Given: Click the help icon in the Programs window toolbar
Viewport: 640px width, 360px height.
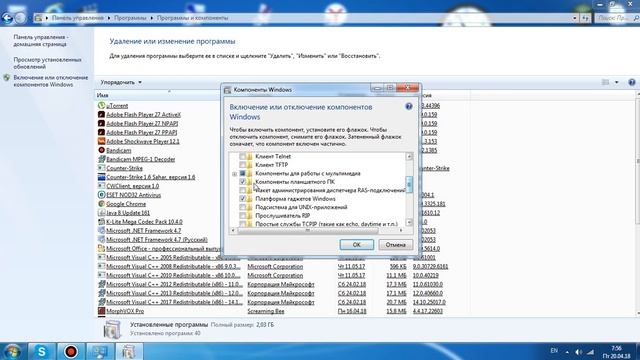Looking at the screenshot, I should (631, 82).
